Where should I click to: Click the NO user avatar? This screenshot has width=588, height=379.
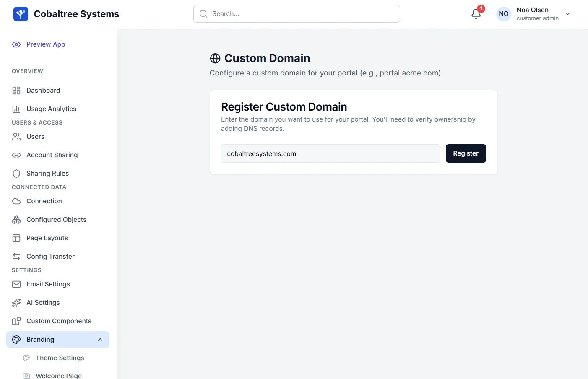pyautogui.click(x=504, y=14)
